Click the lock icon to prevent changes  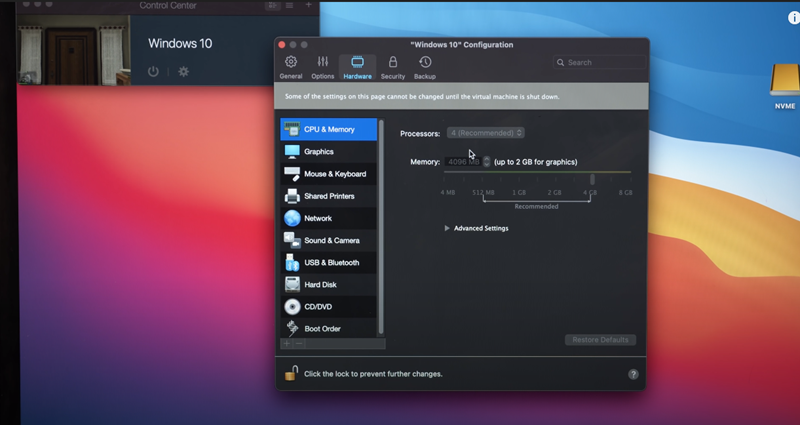click(x=291, y=373)
